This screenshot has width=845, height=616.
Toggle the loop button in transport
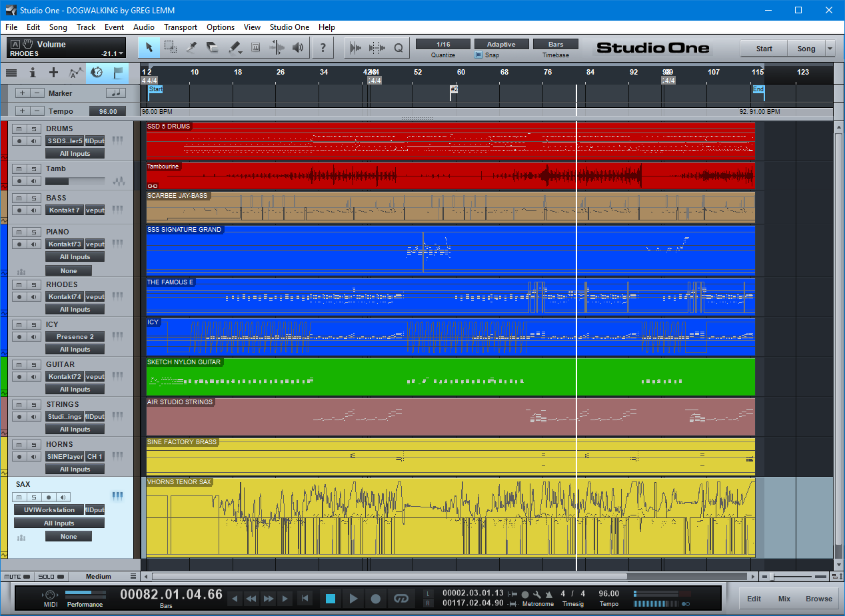pyautogui.click(x=401, y=599)
